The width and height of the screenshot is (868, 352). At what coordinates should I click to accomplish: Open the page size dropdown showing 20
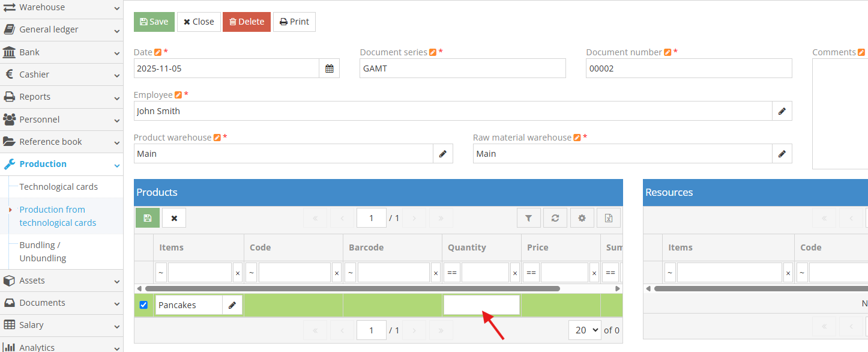(x=584, y=330)
